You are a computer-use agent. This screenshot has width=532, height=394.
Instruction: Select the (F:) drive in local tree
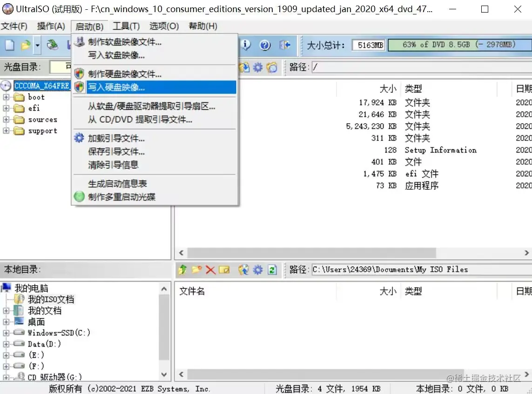pos(36,366)
